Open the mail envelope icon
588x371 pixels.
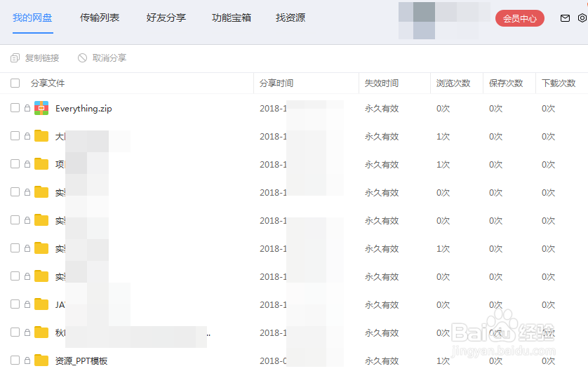565,18
